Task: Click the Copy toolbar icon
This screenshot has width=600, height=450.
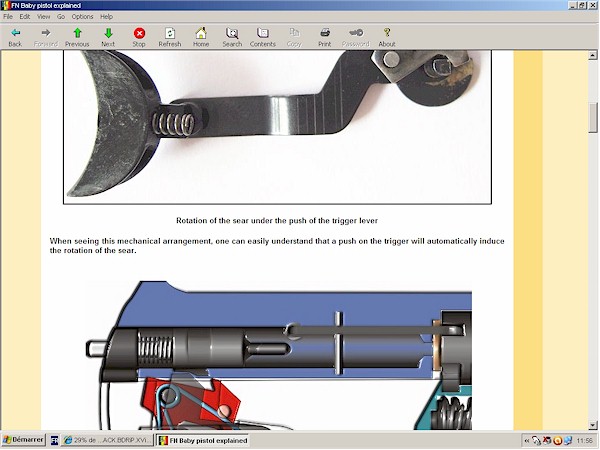Action: coord(294,38)
